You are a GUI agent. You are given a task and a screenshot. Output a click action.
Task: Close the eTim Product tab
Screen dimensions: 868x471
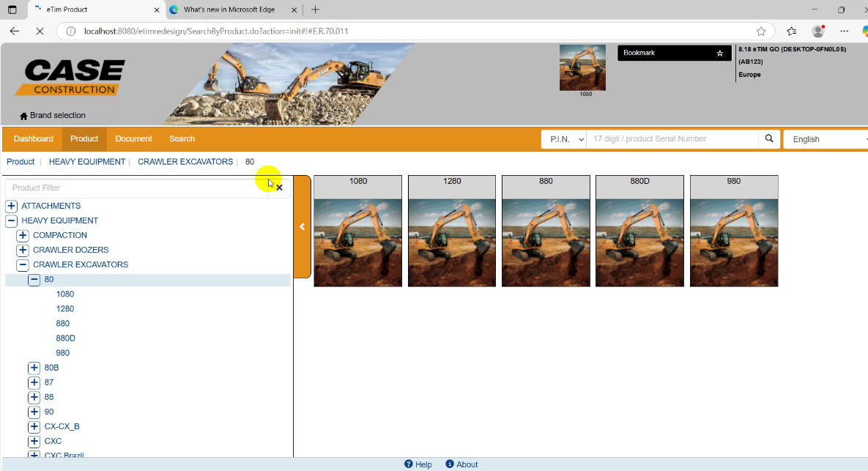(x=157, y=10)
